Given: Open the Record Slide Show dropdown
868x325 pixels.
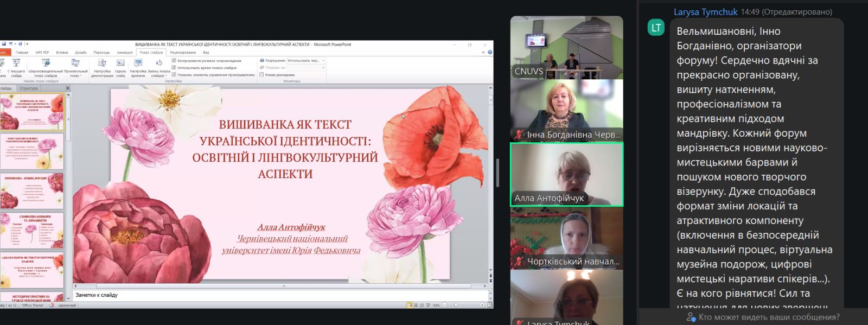Looking at the screenshot, I should (158, 67).
